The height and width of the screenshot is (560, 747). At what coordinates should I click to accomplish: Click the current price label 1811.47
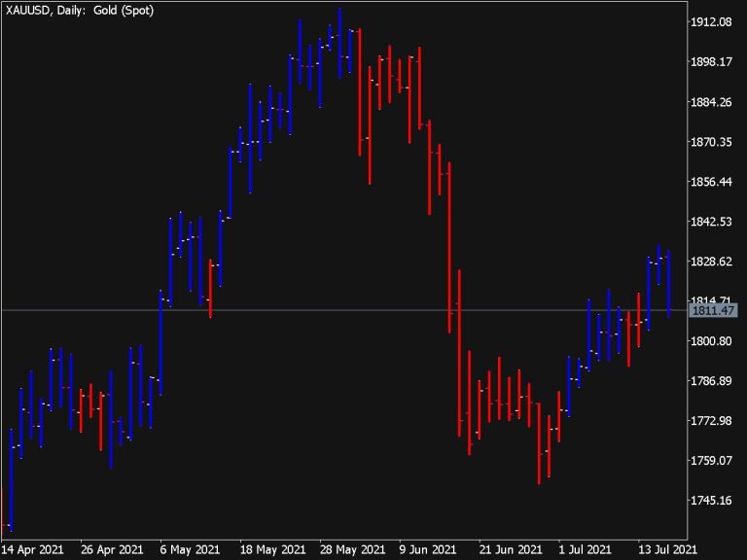(713, 311)
